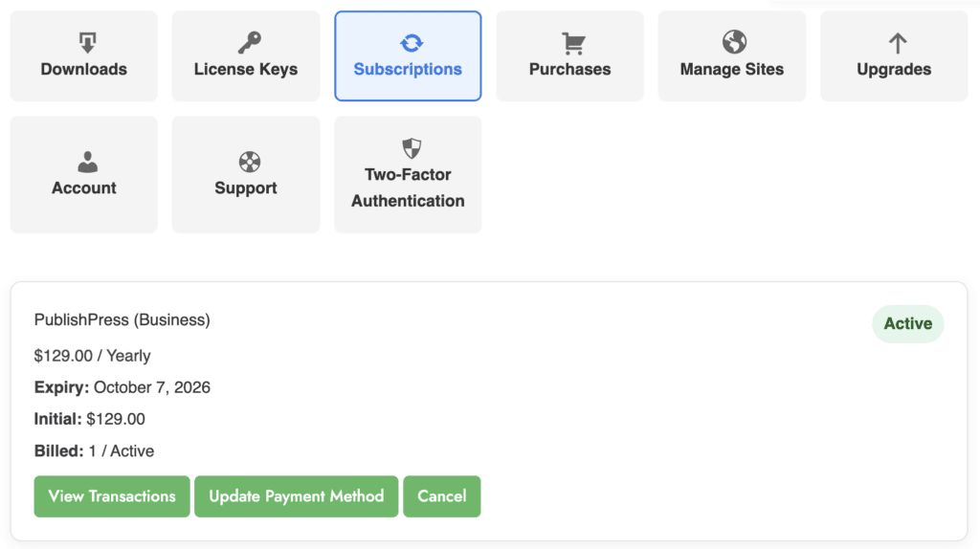Viewport: 980px width, 549px height.
Task: Click the $129.00 / Yearly price text
Action: [93, 356]
